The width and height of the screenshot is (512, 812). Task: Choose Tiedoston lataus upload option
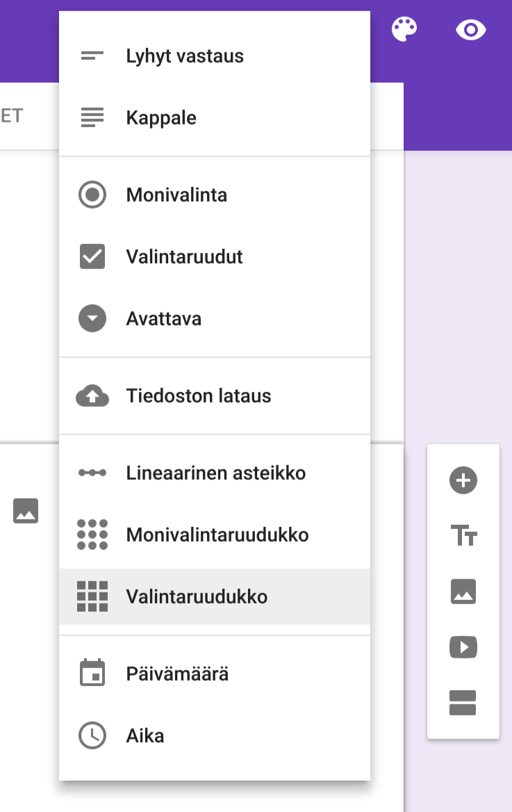tap(215, 396)
